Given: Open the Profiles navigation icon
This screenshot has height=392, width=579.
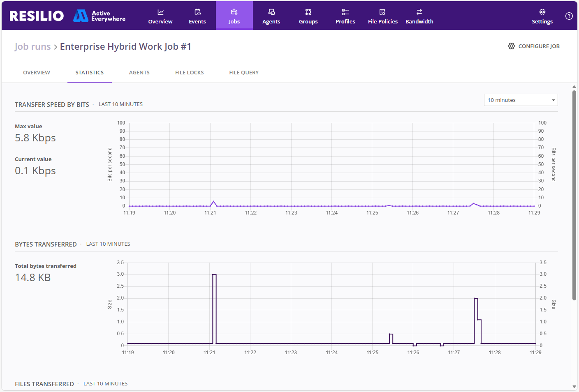Looking at the screenshot, I should coord(345,12).
